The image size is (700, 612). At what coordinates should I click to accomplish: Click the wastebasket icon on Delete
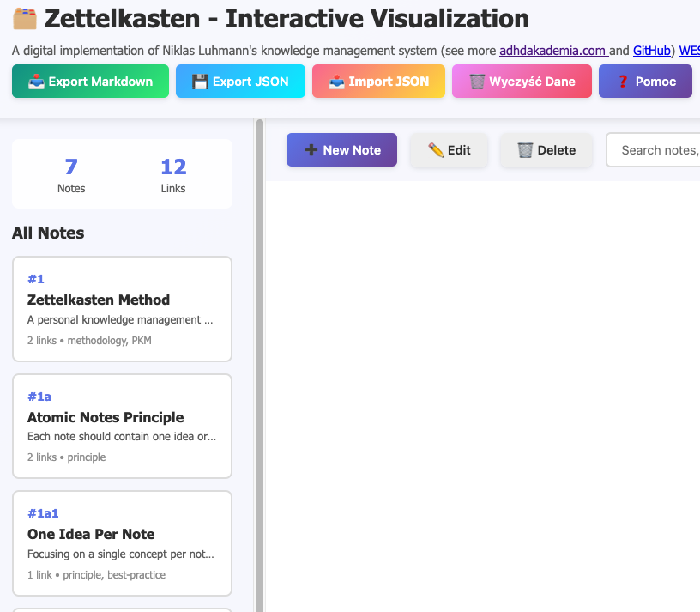(x=525, y=150)
